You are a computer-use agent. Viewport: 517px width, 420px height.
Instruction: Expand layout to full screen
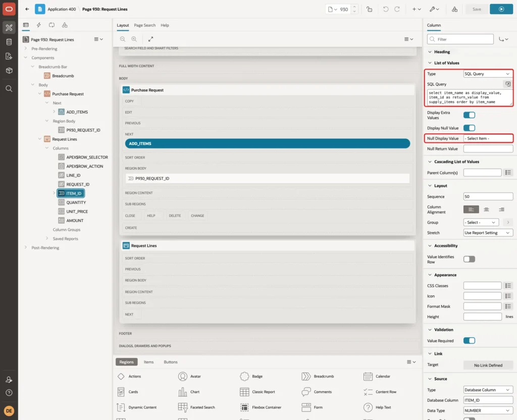[150, 39]
